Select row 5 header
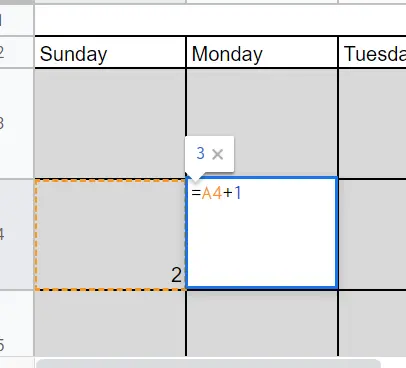 [x=17, y=323]
